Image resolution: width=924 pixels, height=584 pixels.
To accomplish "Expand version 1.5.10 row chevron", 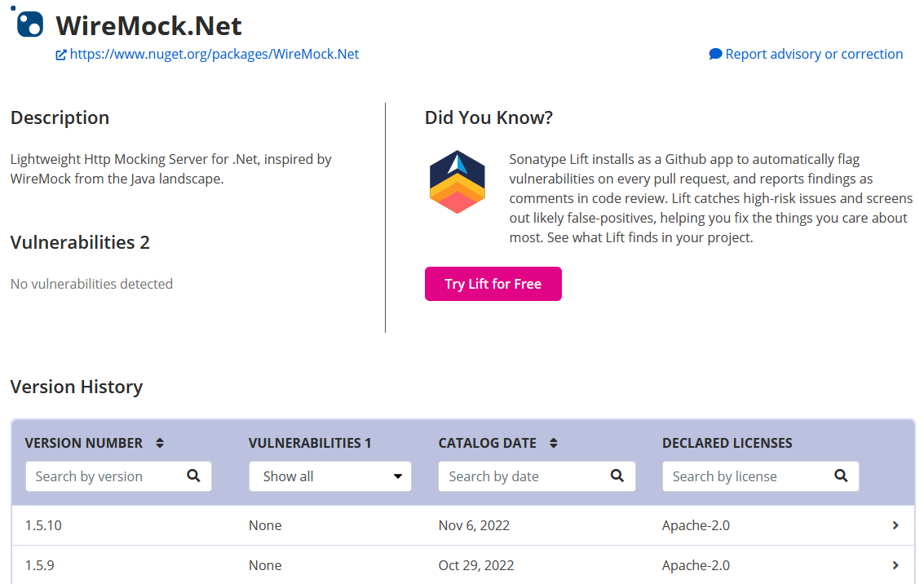I will pyautogui.click(x=895, y=525).
